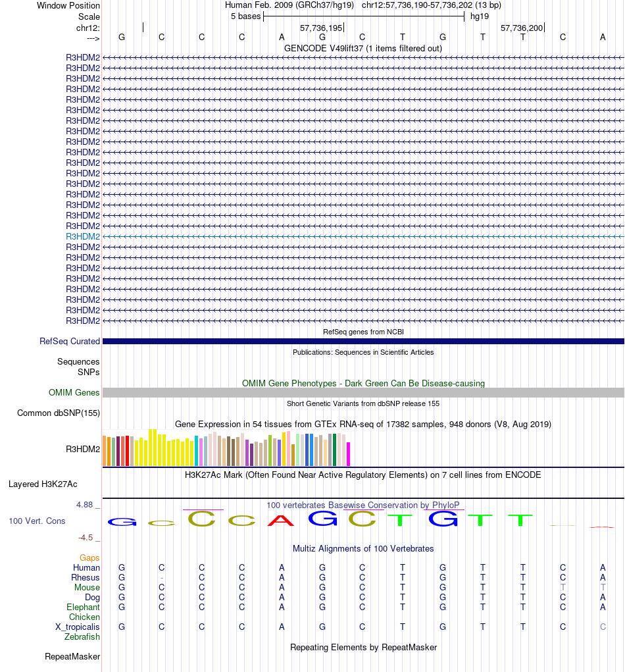
Task: Click the magenta last bar in GTEx chart
Action: 348,454
